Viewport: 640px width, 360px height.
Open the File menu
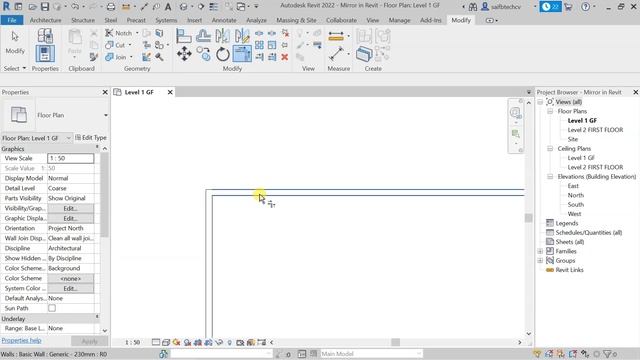12,20
